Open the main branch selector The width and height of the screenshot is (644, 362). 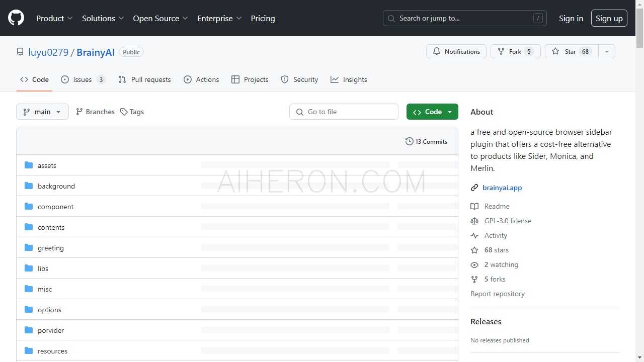tap(42, 112)
